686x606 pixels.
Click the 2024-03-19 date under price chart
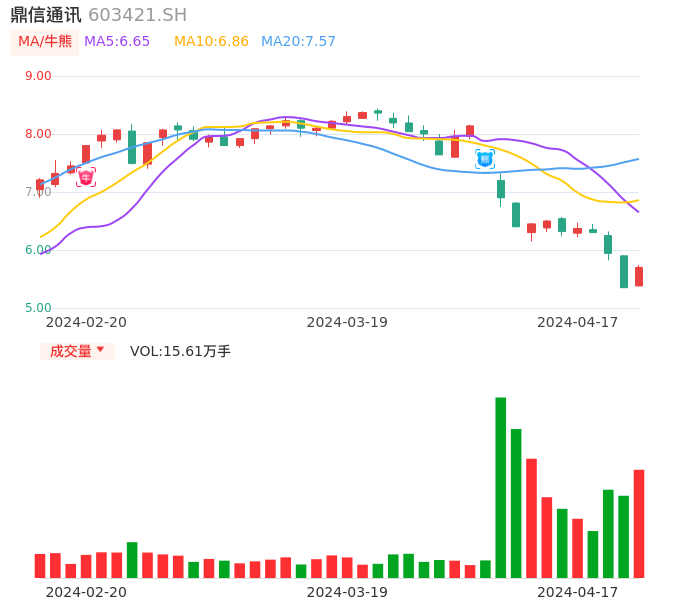click(347, 322)
